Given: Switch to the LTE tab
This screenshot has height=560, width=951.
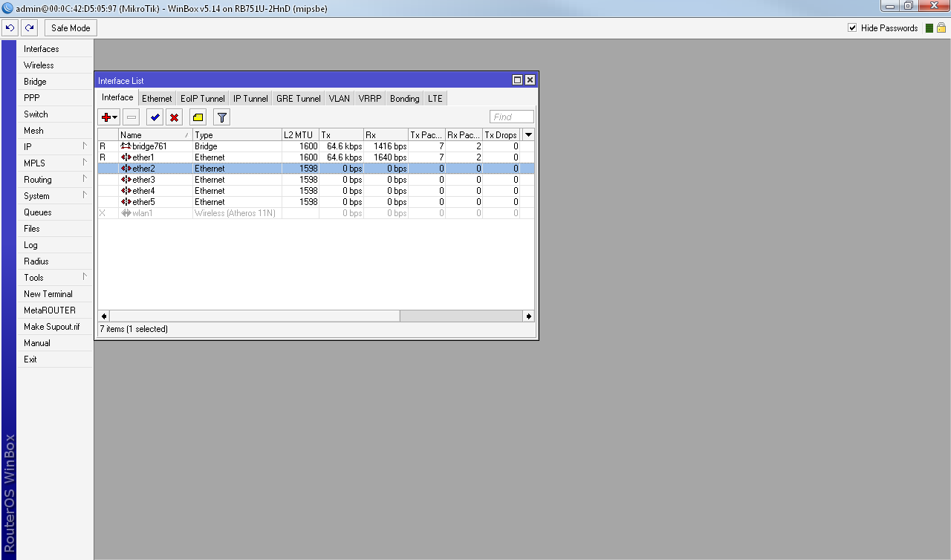Looking at the screenshot, I should pyautogui.click(x=435, y=98).
